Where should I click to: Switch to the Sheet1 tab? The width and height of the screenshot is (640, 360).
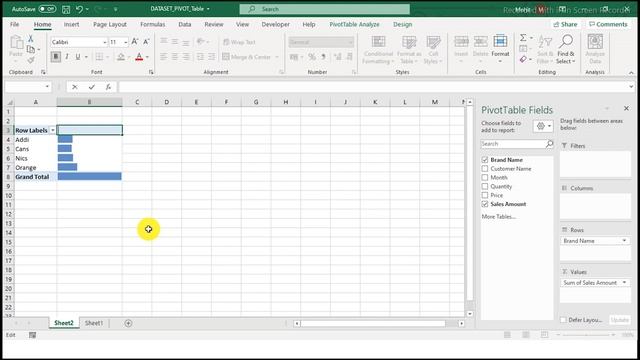point(93,323)
